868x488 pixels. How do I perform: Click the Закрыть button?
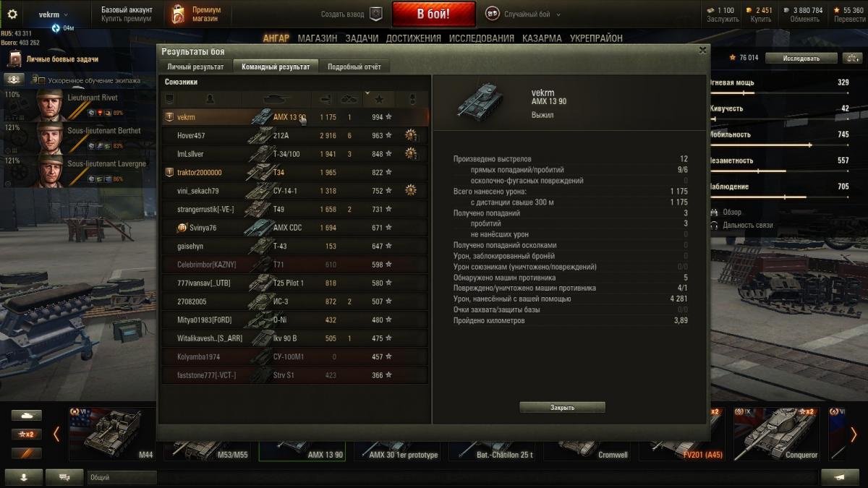pyautogui.click(x=562, y=408)
